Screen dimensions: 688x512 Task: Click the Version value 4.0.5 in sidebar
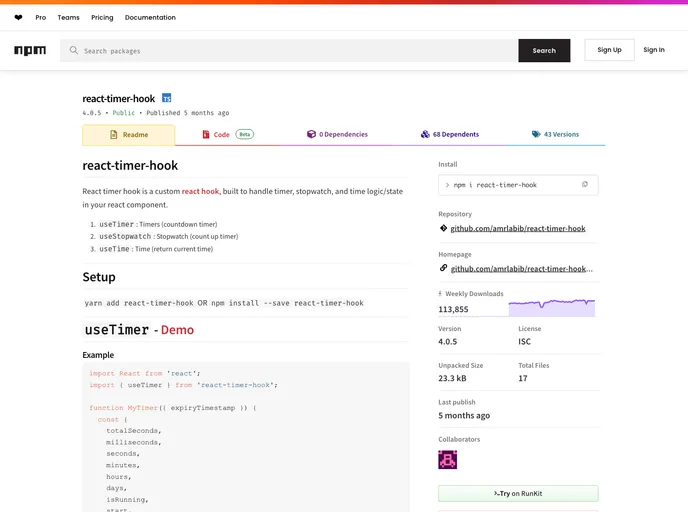pos(448,341)
